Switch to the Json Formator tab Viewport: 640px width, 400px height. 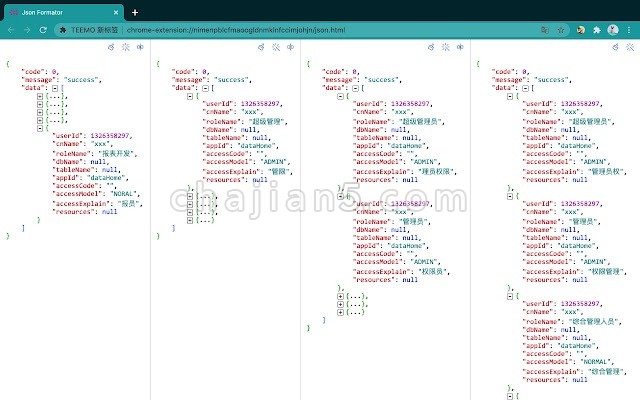63,13
